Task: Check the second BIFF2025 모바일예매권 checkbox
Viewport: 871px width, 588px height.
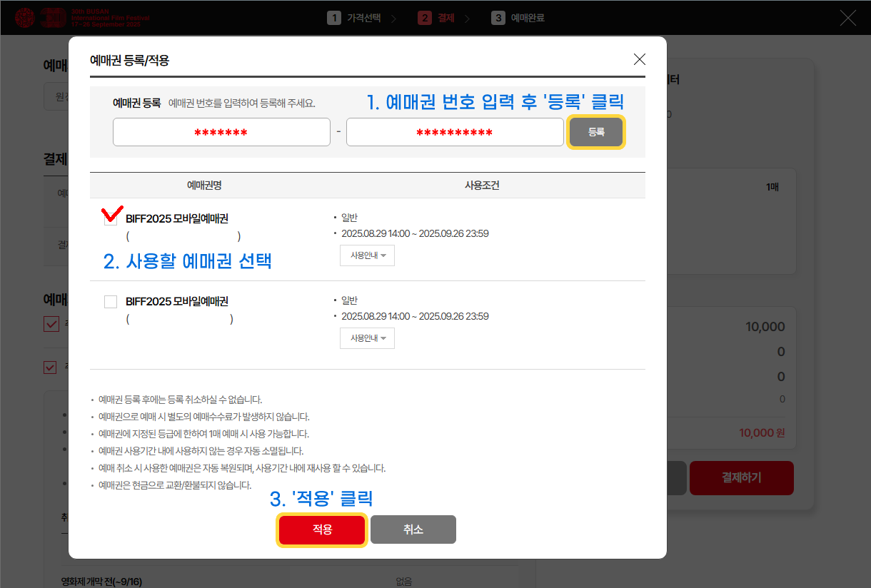Action: 111,302
